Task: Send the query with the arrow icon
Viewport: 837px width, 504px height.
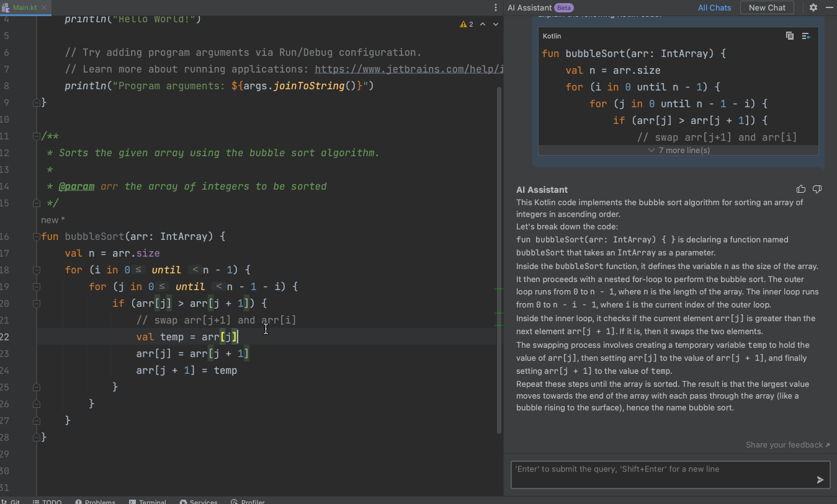Action: pyautogui.click(x=820, y=479)
